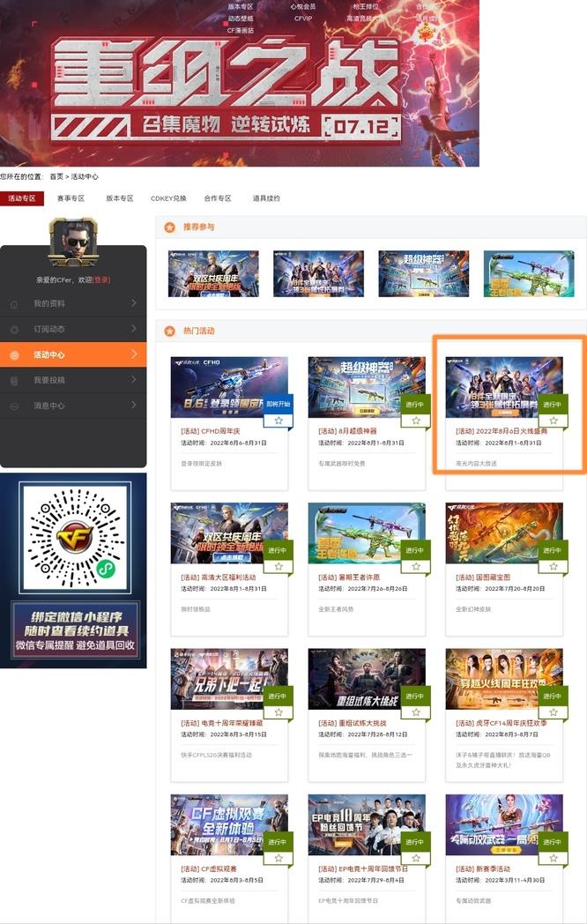Image resolution: width=587 pixels, height=924 pixels.
Task: Click the star icon on CFHD周年庆 card
Action: [x=279, y=421]
